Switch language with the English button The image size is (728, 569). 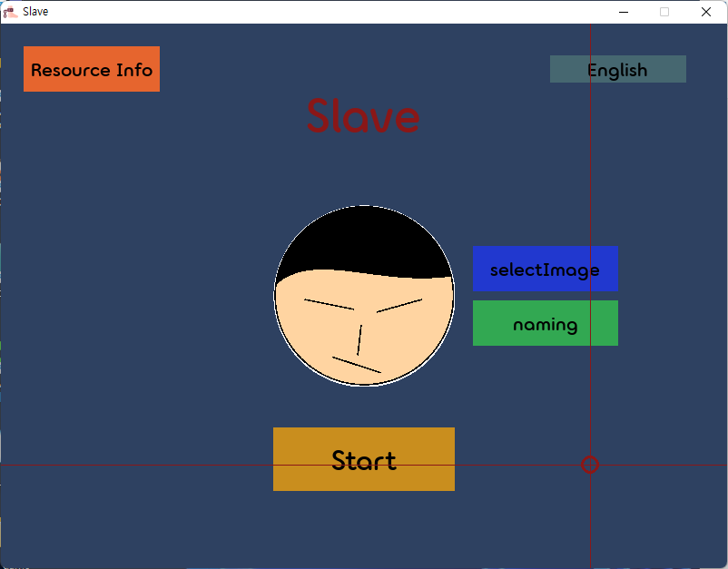pyautogui.click(x=618, y=69)
